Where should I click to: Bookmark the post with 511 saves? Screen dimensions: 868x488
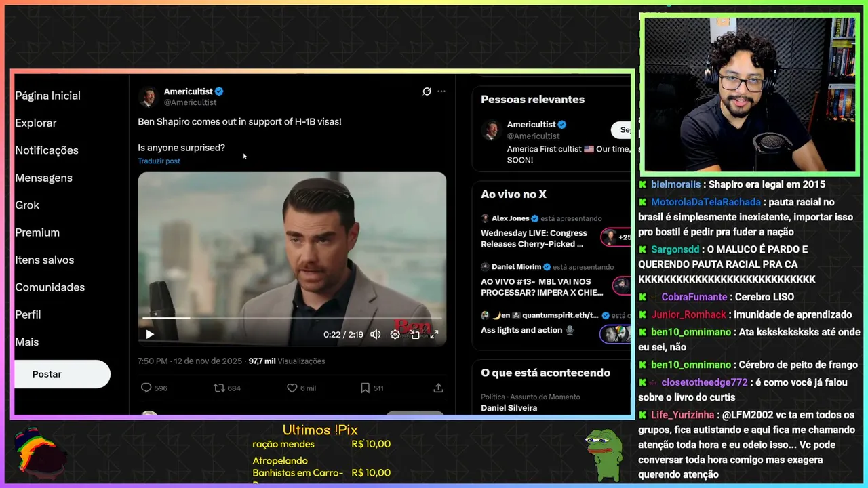point(372,388)
